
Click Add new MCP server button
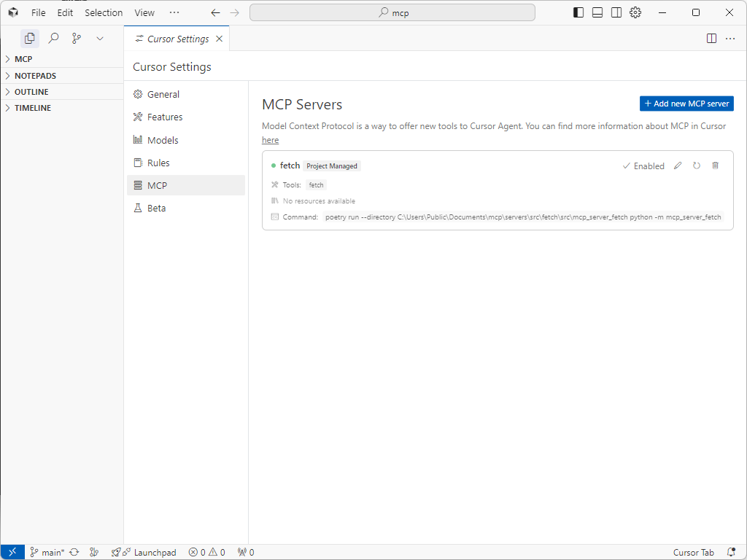pyautogui.click(x=686, y=104)
